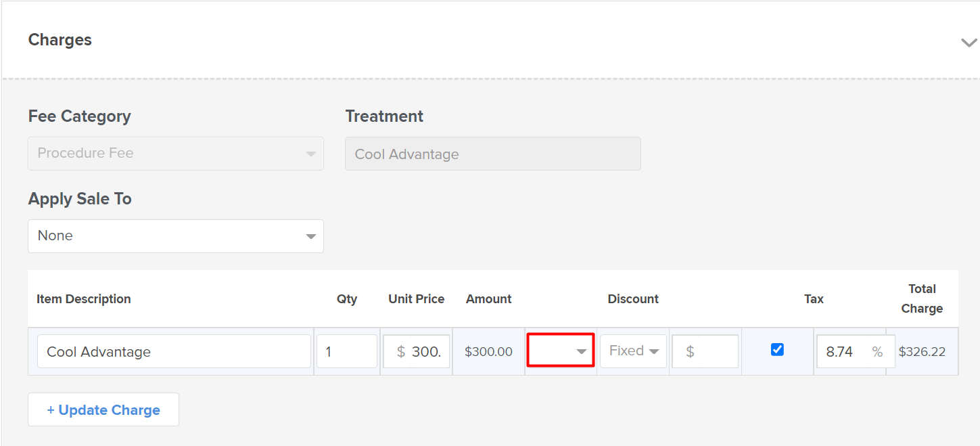The width and height of the screenshot is (980, 446).
Task: Click the Amount value $300.00
Action: [x=488, y=352]
